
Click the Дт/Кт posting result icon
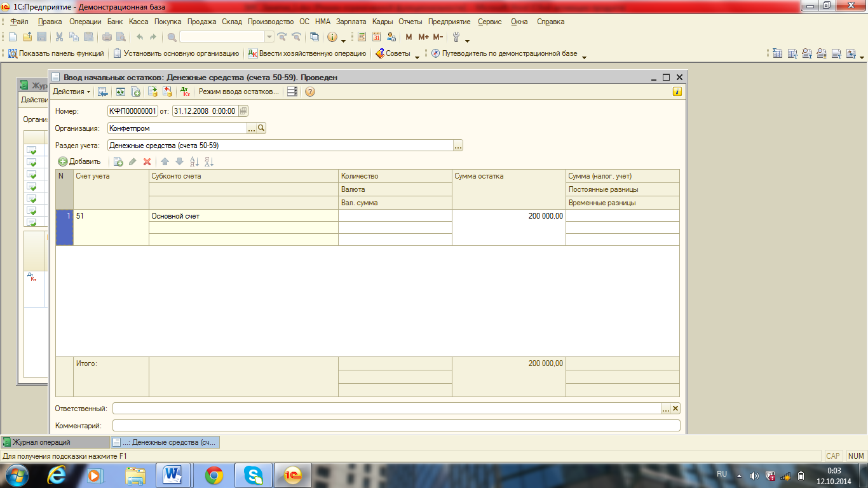186,91
